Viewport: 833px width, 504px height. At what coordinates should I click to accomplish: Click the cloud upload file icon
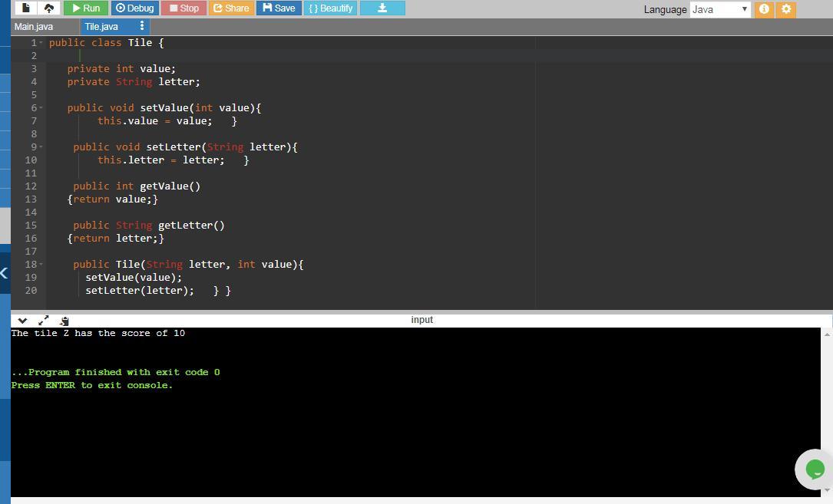coord(49,8)
